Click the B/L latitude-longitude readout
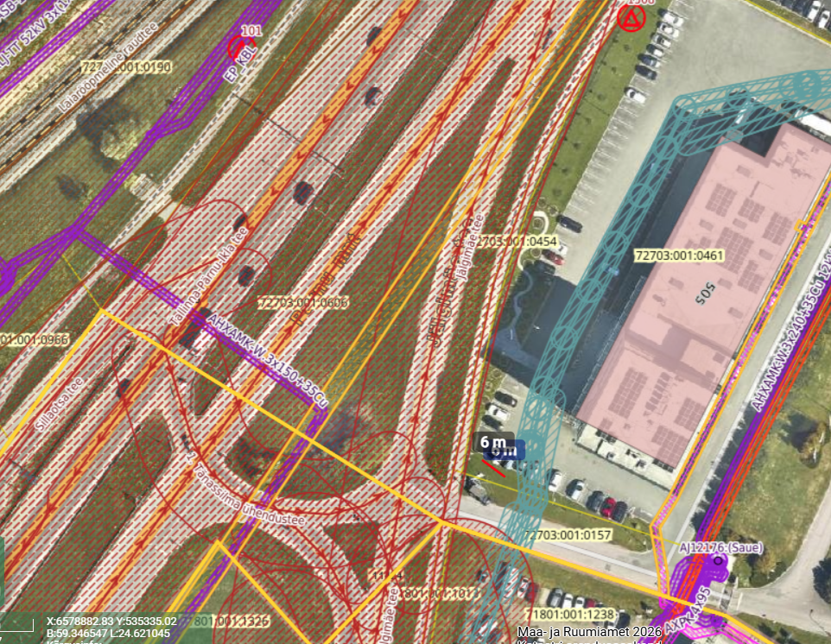 [x=108, y=633]
